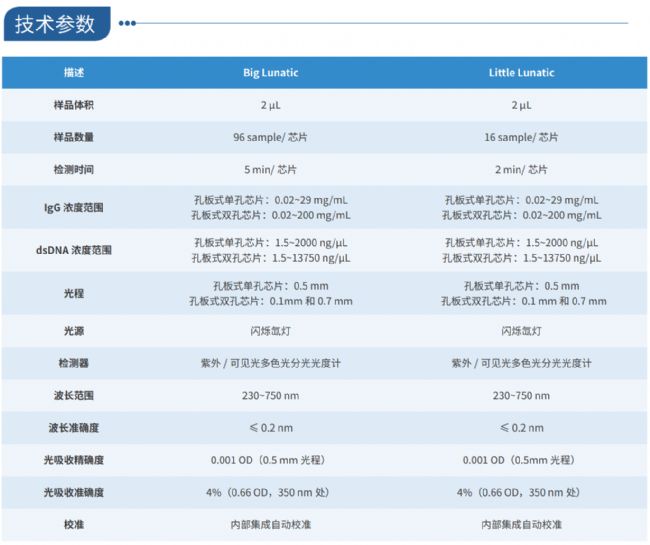Click 2 μL under Big Lunatic
Image resolution: width=650 pixels, height=545 pixels.
[270, 105]
